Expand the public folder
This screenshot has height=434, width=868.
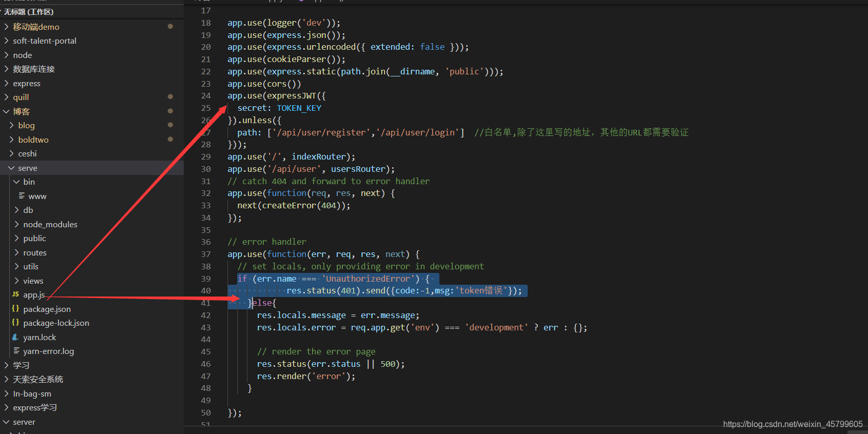coord(16,238)
